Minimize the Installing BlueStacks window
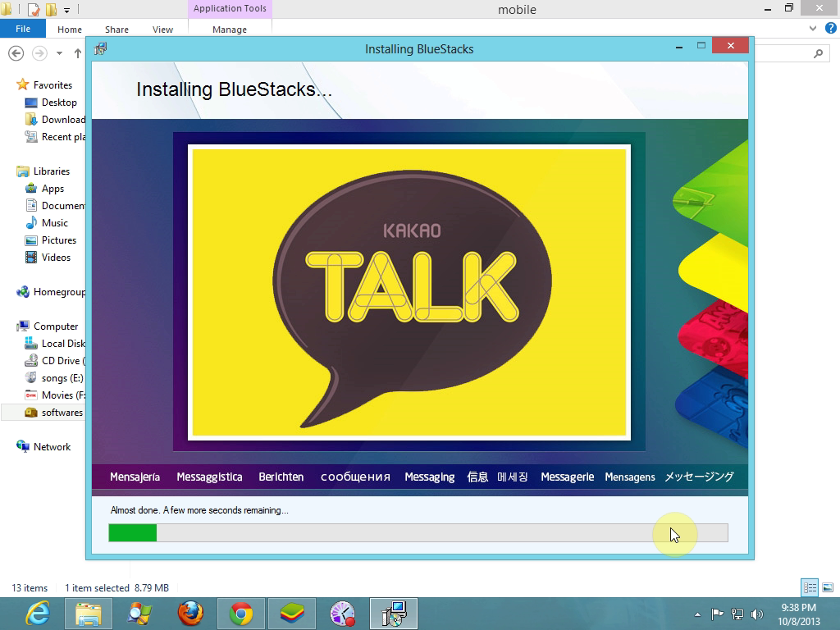Screen dimensions: 840x630 click(x=679, y=47)
